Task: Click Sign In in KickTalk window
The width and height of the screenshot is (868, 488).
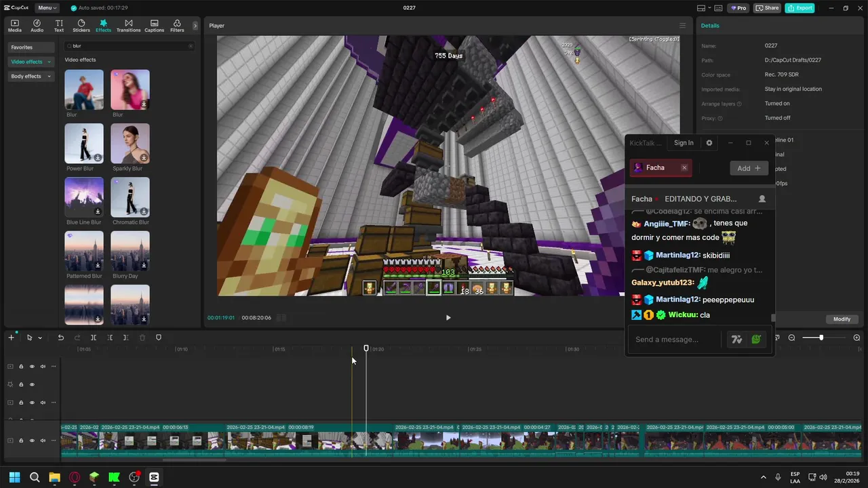Action: click(684, 143)
